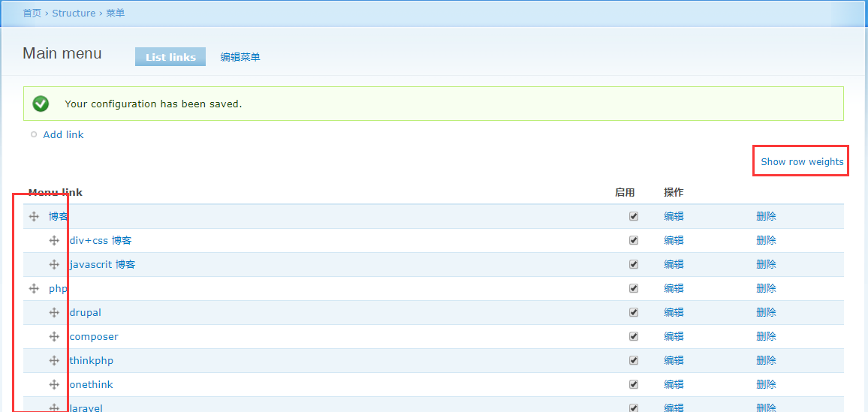Click drag handle beside div+css 博客
Image resolution: width=868 pixels, height=412 pixels.
54,240
